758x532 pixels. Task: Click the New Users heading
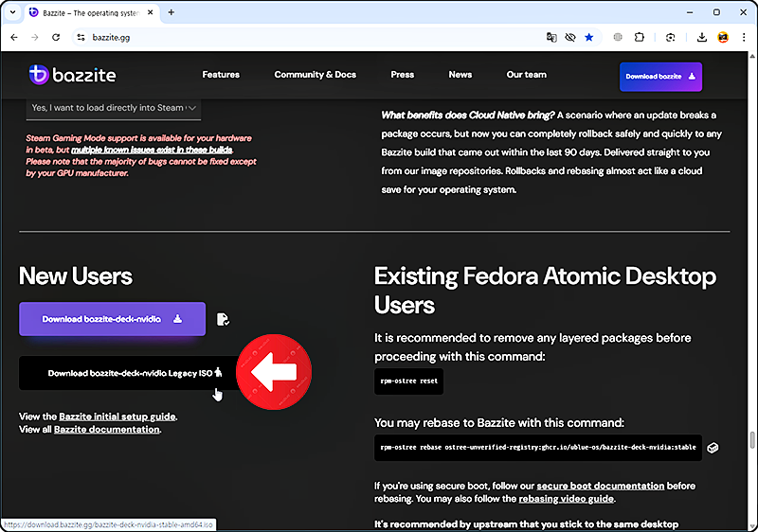pos(76,276)
